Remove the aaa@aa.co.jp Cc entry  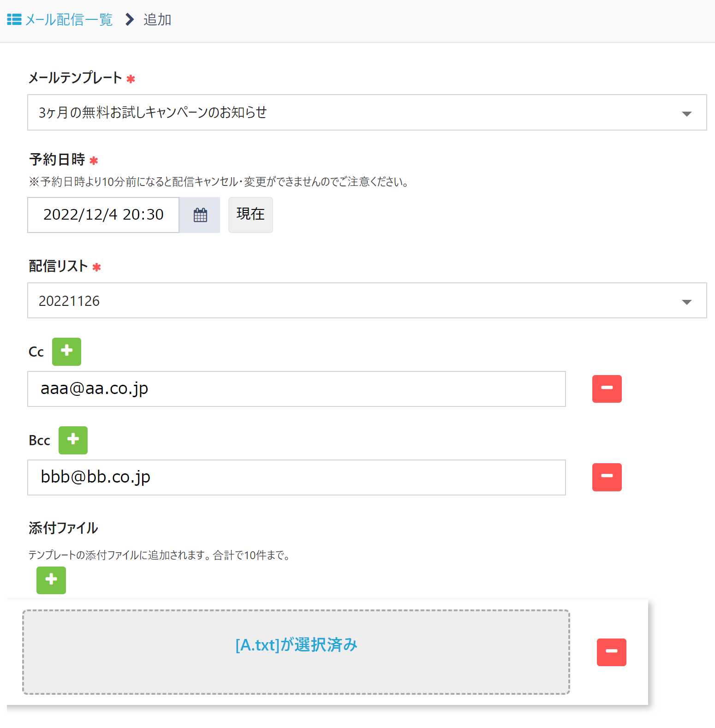point(607,389)
